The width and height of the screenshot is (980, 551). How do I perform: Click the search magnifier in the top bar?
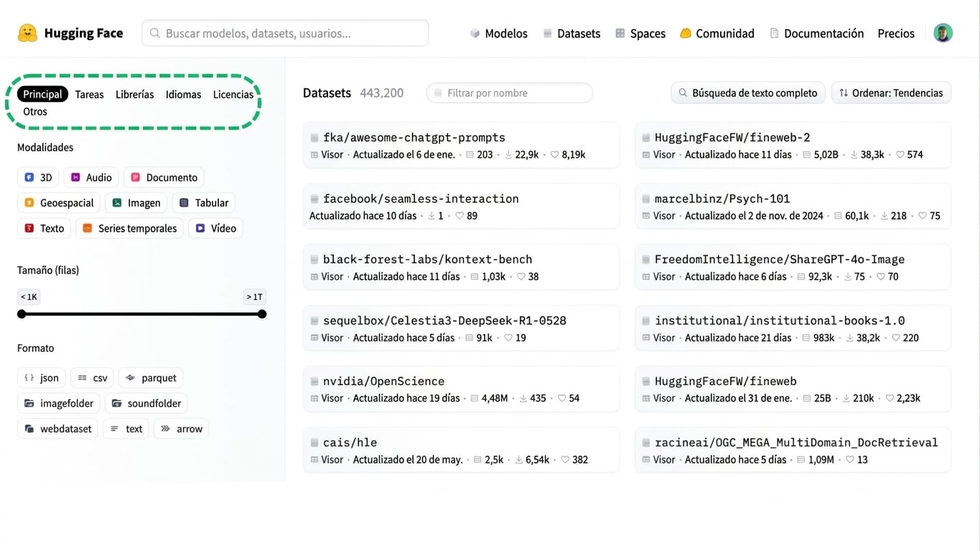(x=155, y=33)
